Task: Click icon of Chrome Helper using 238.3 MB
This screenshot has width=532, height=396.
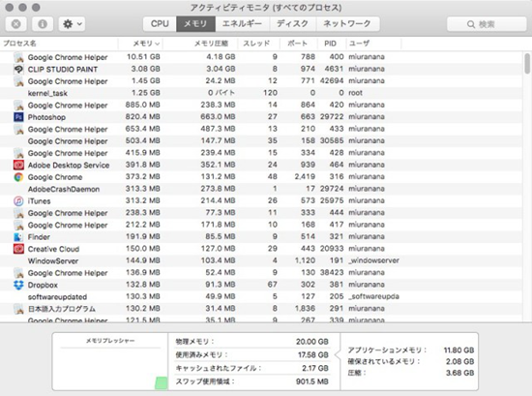Action: pyautogui.click(x=18, y=213)
